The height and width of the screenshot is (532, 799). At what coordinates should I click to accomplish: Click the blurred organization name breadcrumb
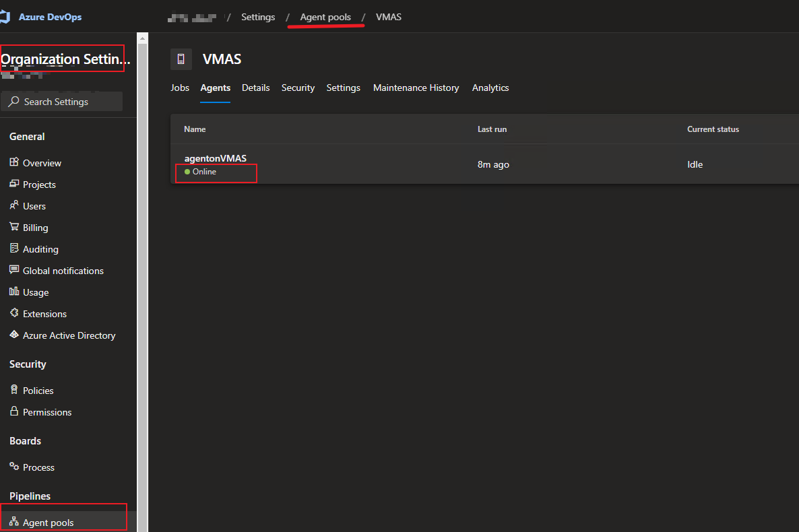191,18
